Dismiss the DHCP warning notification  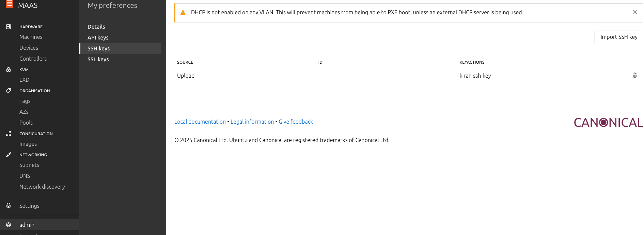point(634,12)
